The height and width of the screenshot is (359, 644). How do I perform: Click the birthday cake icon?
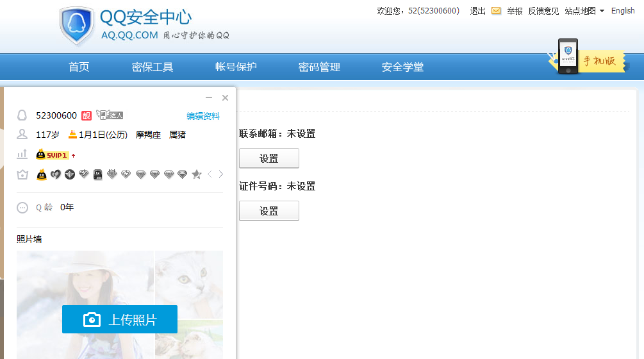(72, 135)
